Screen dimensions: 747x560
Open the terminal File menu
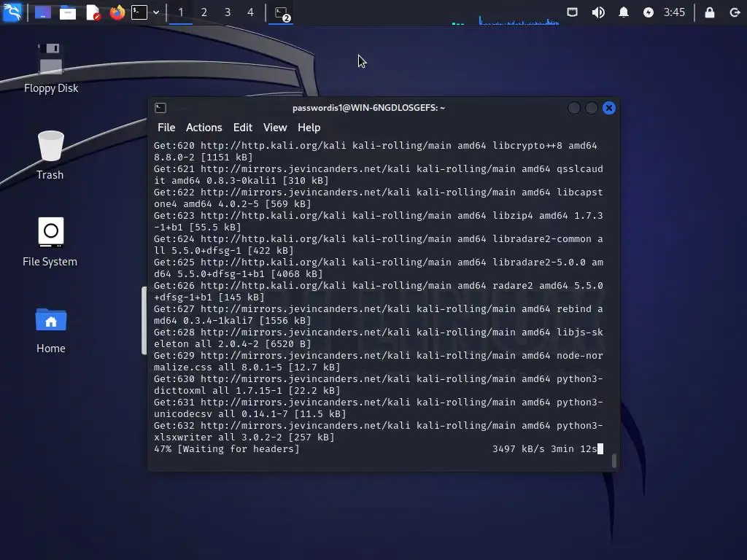pyautogui.click(x=166, y=128)
